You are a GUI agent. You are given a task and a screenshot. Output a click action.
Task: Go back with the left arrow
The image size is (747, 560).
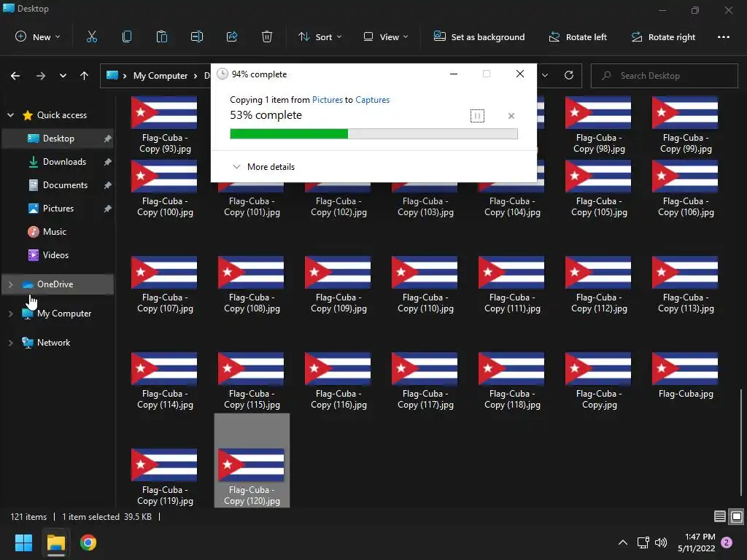click(x=15, y=76)
